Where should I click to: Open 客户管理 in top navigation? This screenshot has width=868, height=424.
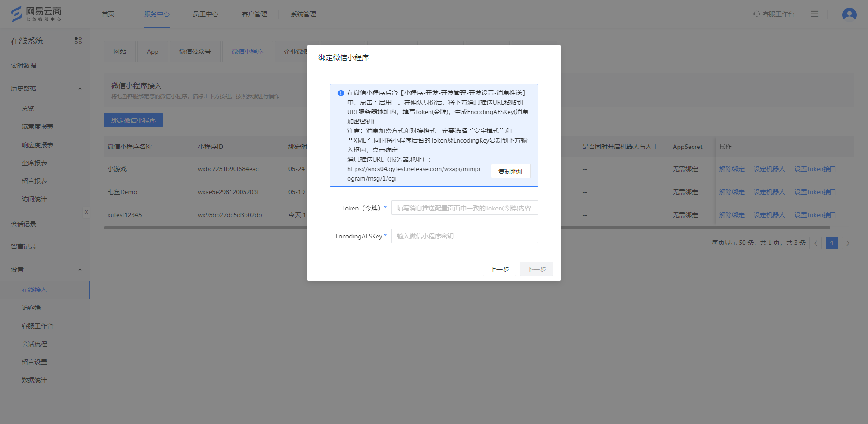[255, 14]
